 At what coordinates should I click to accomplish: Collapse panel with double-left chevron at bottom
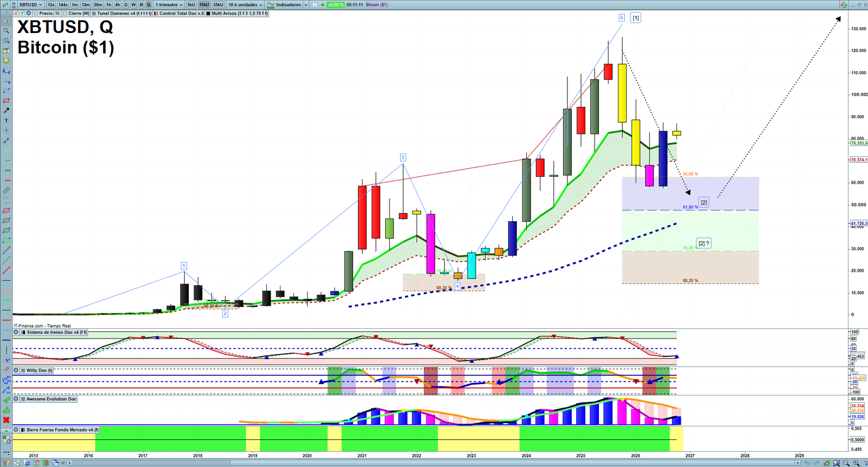tap(63, 463)
